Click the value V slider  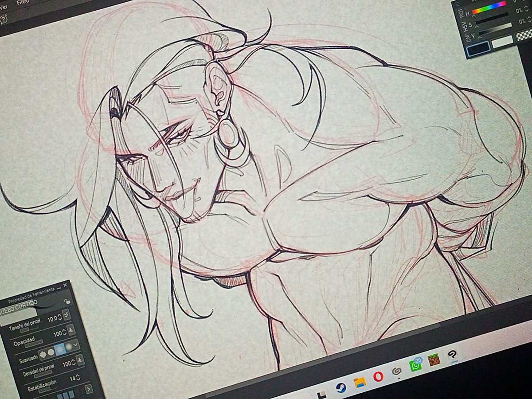pos(495,29)
